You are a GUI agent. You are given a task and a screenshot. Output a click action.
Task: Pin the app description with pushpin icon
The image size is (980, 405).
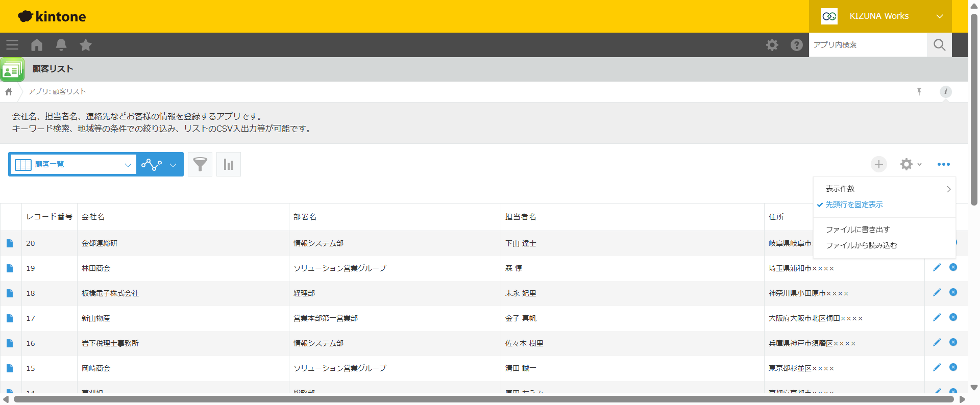[x=919, y=91]
